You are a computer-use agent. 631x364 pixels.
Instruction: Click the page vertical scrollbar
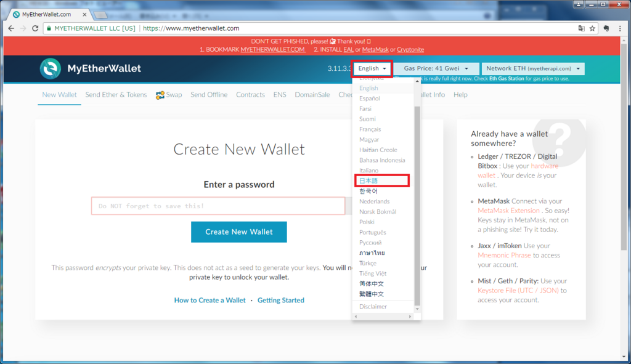624,147
